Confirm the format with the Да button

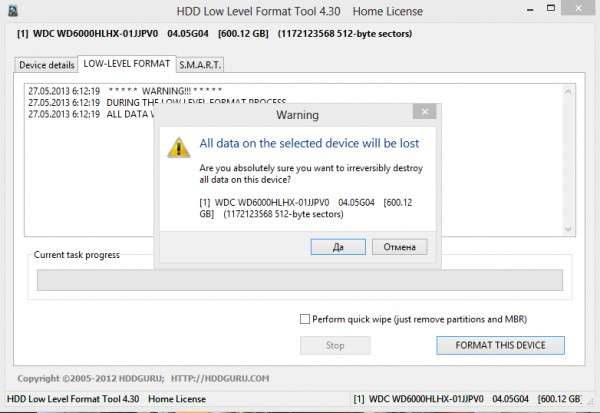click(338, 247)
